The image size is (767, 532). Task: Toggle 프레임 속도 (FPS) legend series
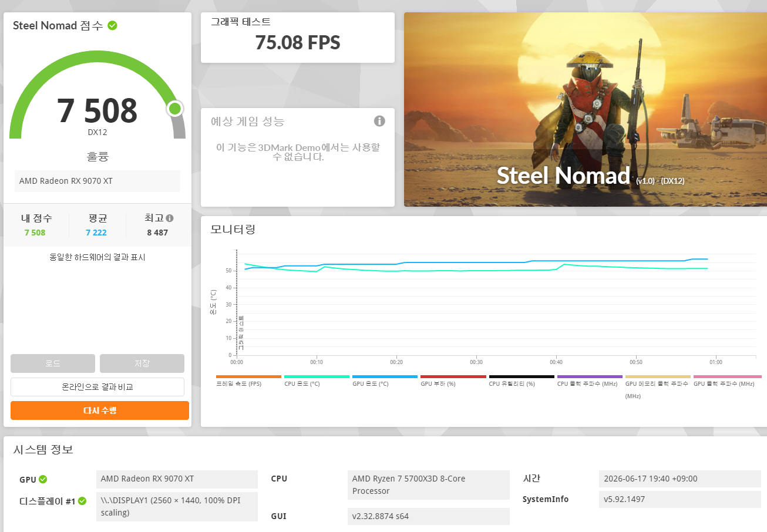248,381
